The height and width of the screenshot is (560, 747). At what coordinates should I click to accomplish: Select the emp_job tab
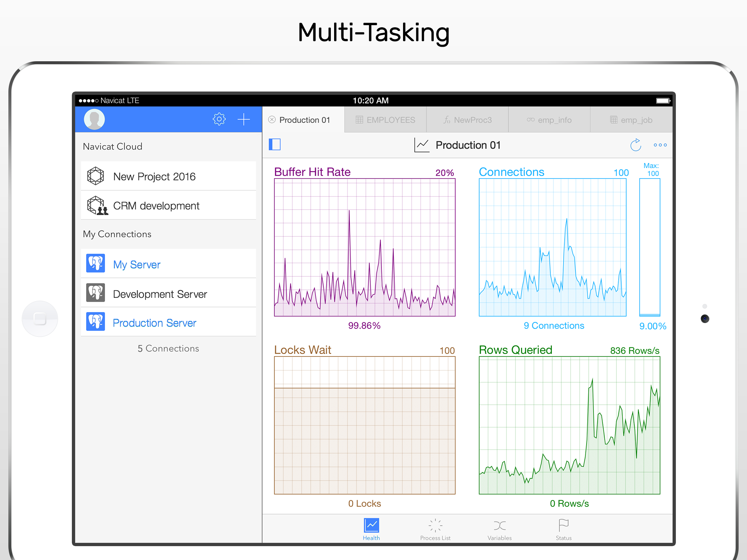tap(631, 120)
